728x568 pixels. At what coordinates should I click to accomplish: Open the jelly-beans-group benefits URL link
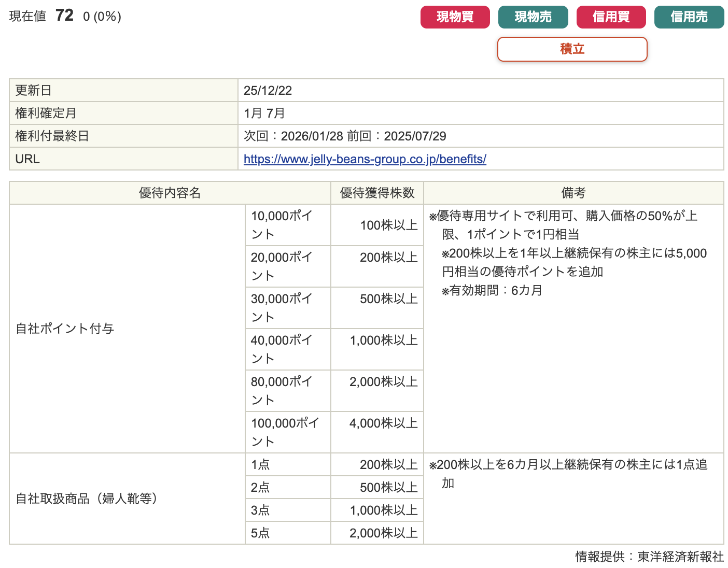365,159
